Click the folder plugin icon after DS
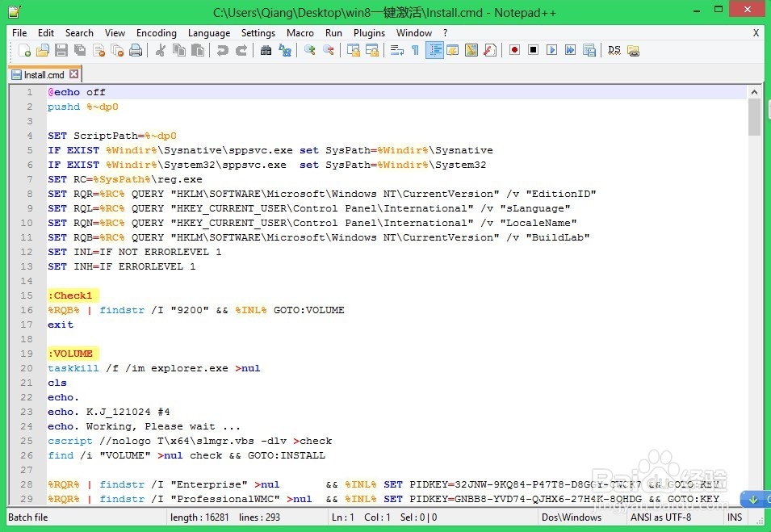The height and width of the screenshot is (532, 771). pos(633,50)
